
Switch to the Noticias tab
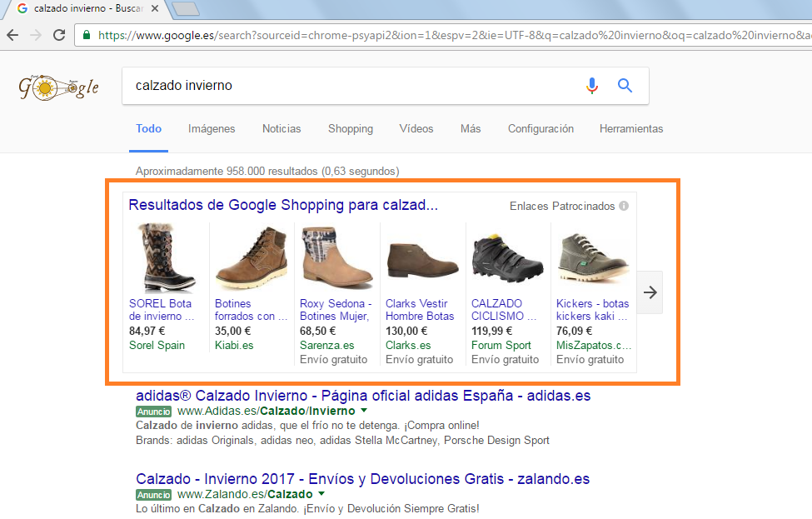pos(281,128)
